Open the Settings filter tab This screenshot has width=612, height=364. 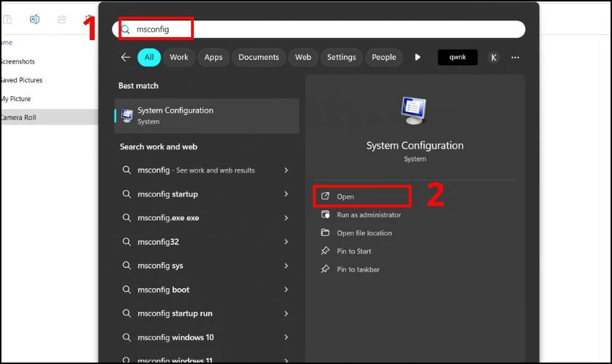click(341, 58)
